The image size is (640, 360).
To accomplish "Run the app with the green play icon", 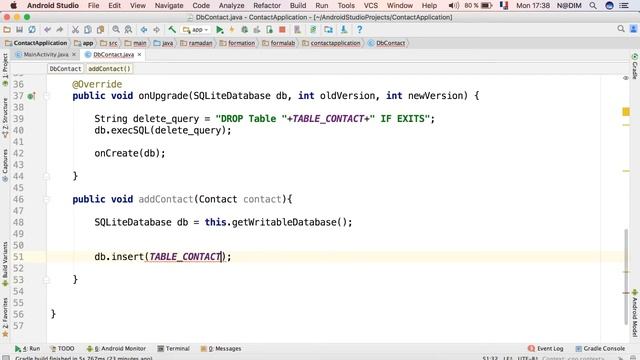I will tap(220, 29).
